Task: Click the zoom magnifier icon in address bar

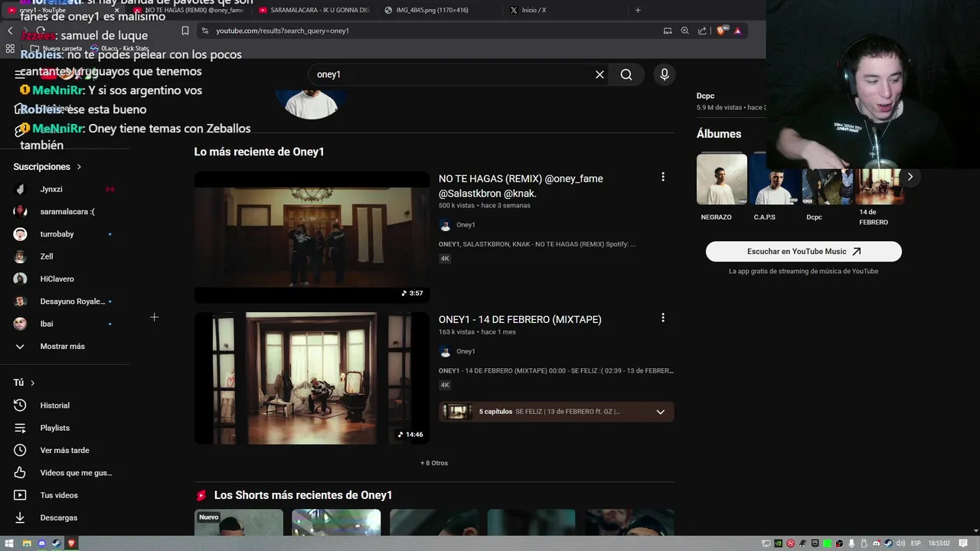Action: pyautogui.click(x=684, y=31)
